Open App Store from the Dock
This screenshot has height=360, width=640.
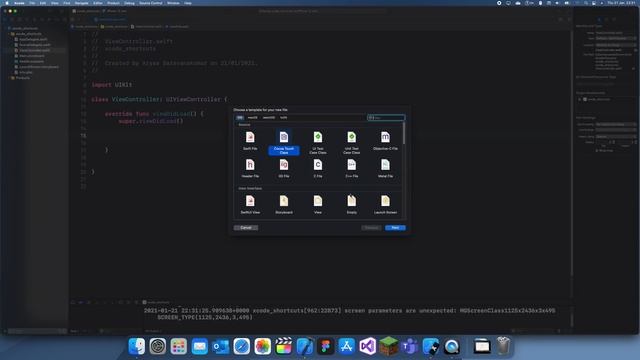point(347,346)
